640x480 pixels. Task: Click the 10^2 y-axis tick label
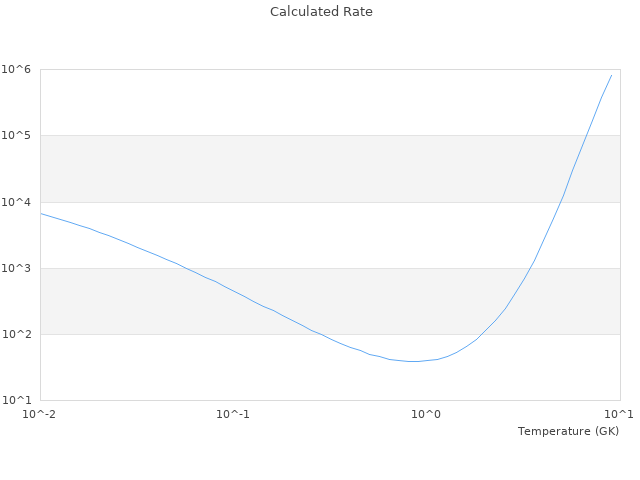click(x=17, y=334)
